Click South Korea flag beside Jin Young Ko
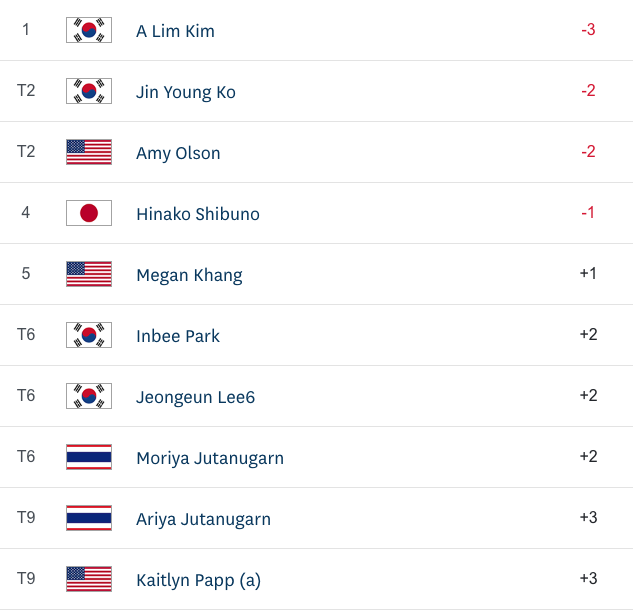 pos(89,91)
